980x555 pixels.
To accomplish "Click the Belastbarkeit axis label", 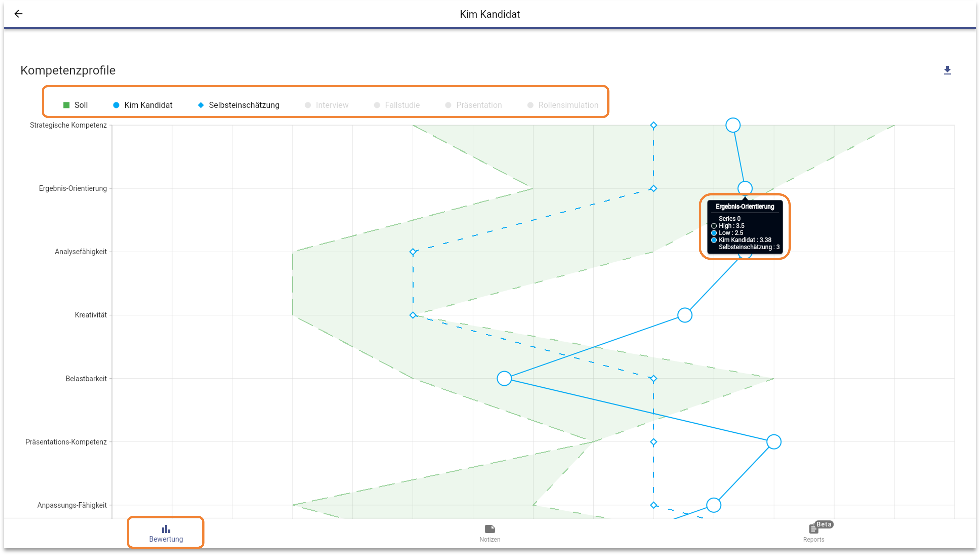I will [x=86, y=379].
